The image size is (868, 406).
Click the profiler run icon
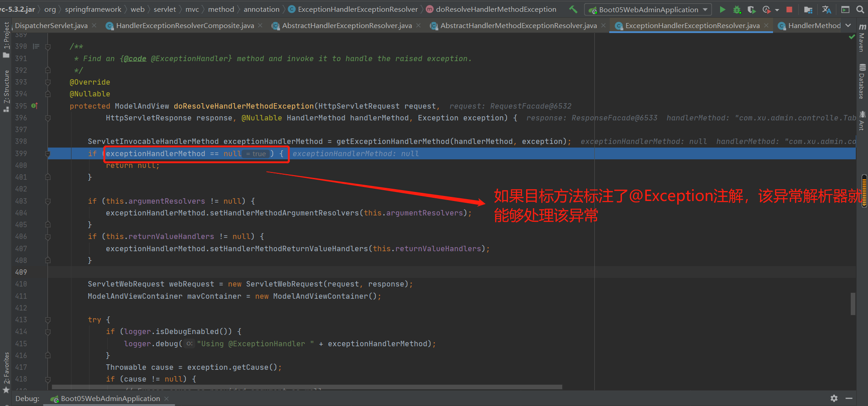coord(766,10)
